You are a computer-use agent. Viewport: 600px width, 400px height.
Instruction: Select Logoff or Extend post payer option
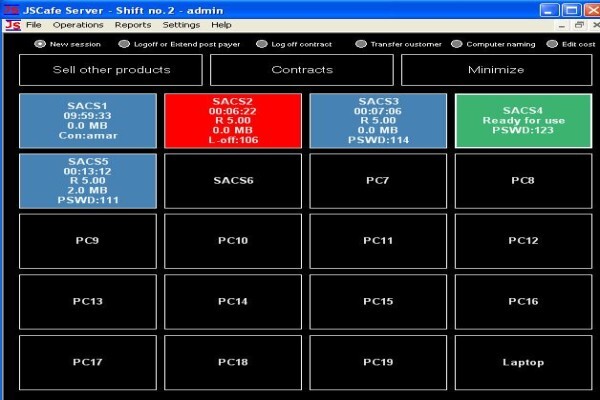pyautogui.click(x=124, y=44)
